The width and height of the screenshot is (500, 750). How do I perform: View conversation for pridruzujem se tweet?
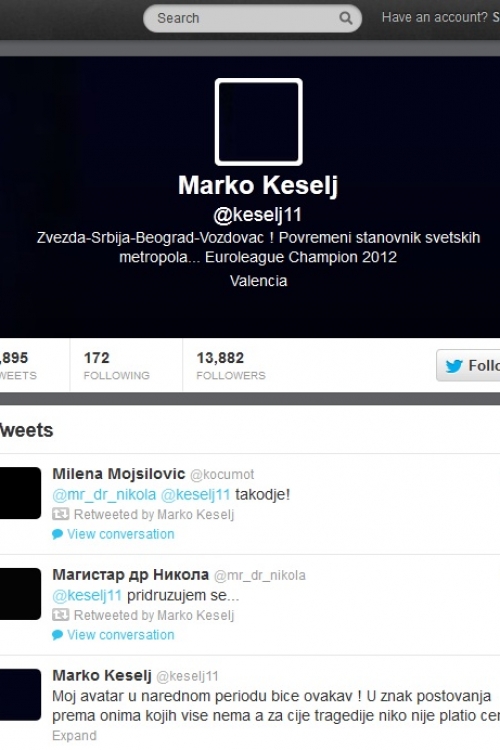121,635
